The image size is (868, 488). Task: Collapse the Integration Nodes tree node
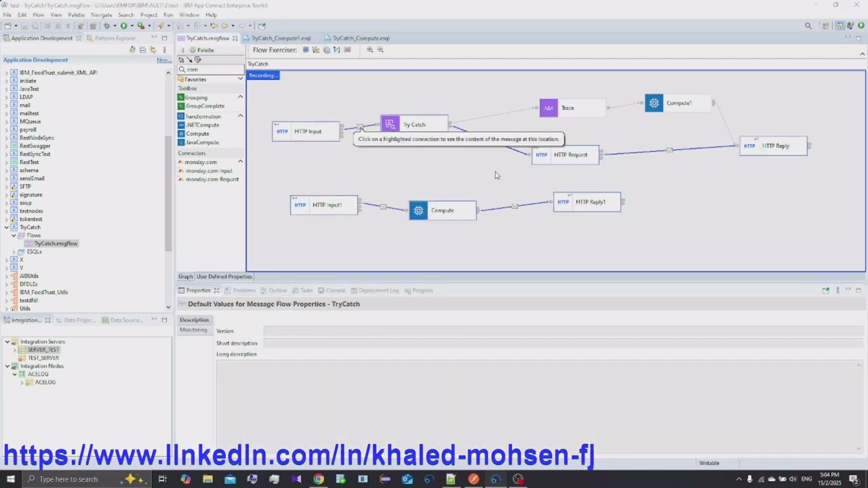[7, 366]
